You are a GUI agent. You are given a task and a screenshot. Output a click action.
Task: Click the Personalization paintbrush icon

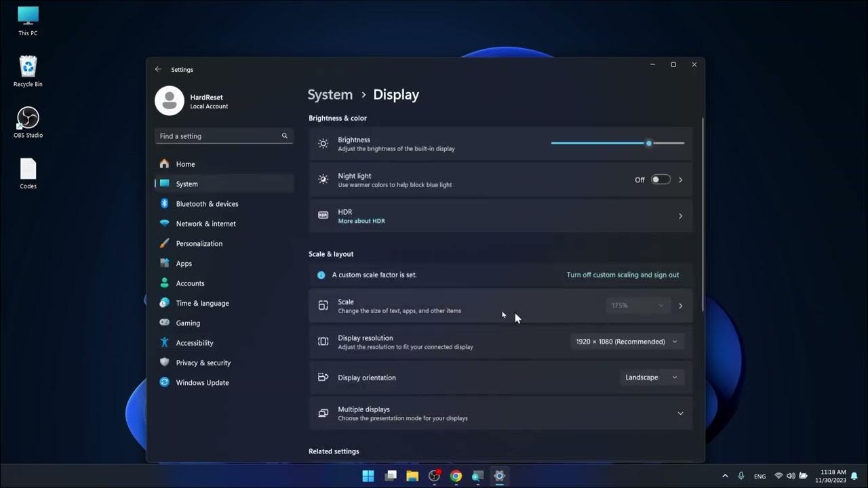164,243
